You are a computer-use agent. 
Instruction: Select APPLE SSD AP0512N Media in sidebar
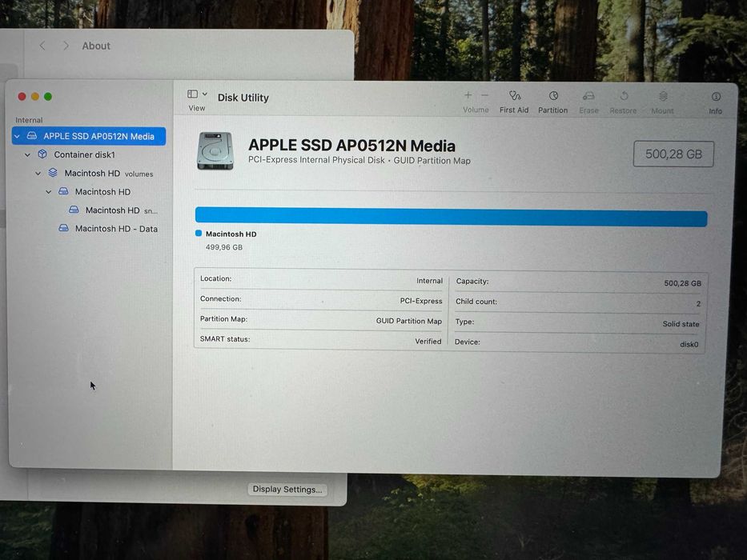coord(89,136)
